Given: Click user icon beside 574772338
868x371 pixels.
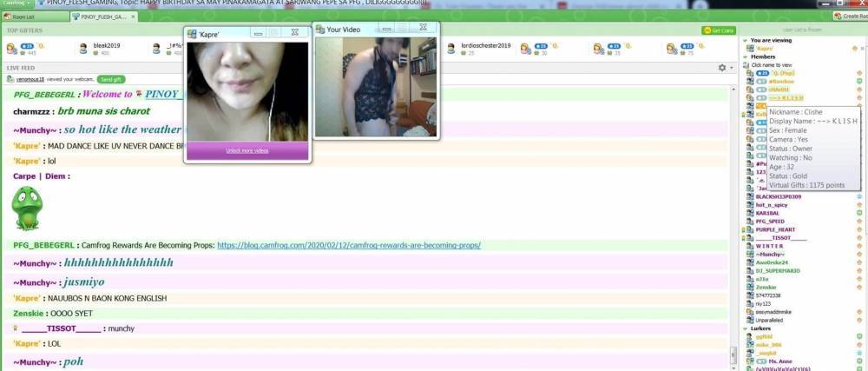Looking at the screenshot, I should coord(750,295).
